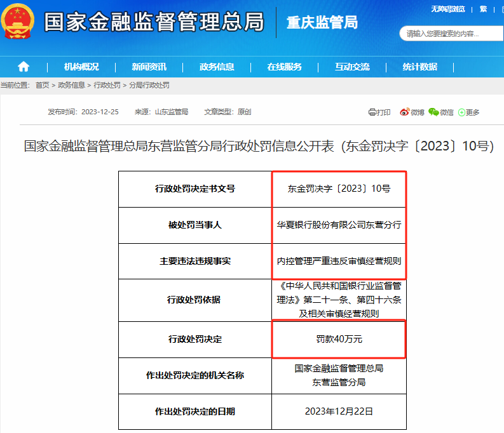504x433 pixels.
Task: Click the 重庆监管局 header title
Action: click(x=322, y=22)
